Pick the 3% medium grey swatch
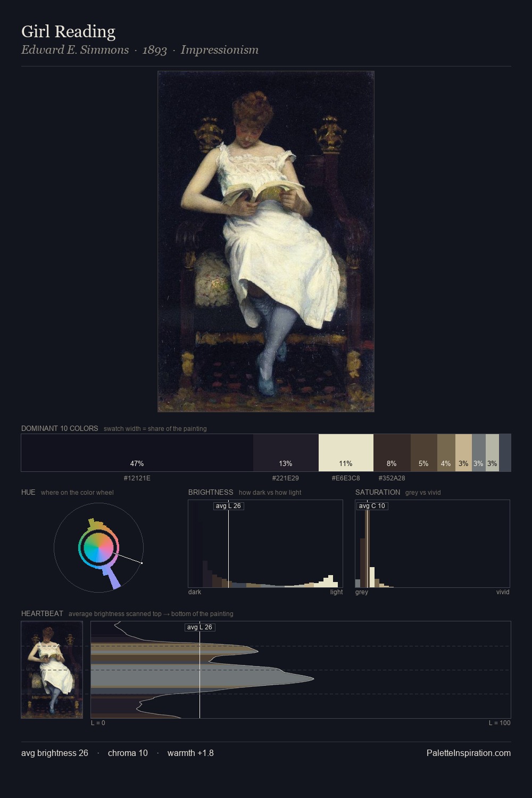The image size is (532, 798). coord(479,453)
